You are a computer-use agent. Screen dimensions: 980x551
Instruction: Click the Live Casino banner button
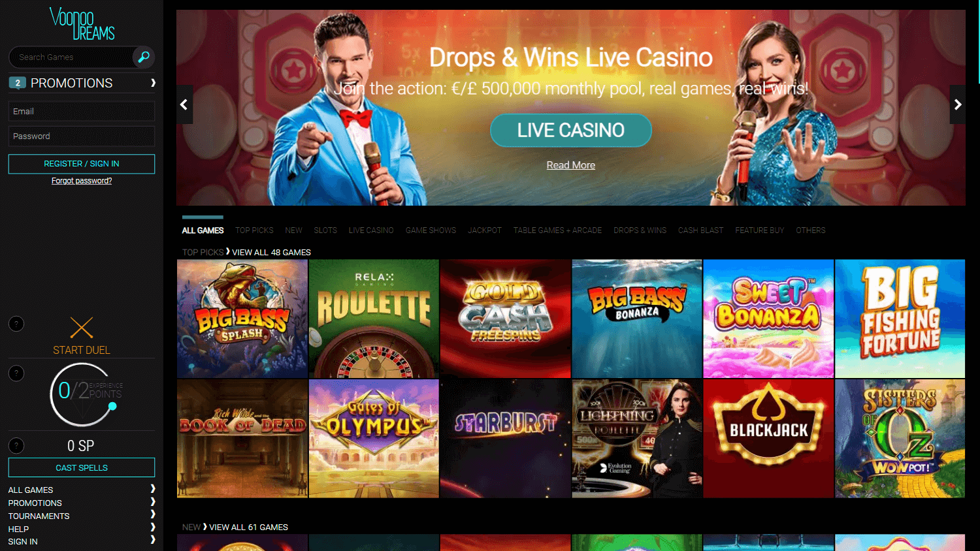click(571, 131)
